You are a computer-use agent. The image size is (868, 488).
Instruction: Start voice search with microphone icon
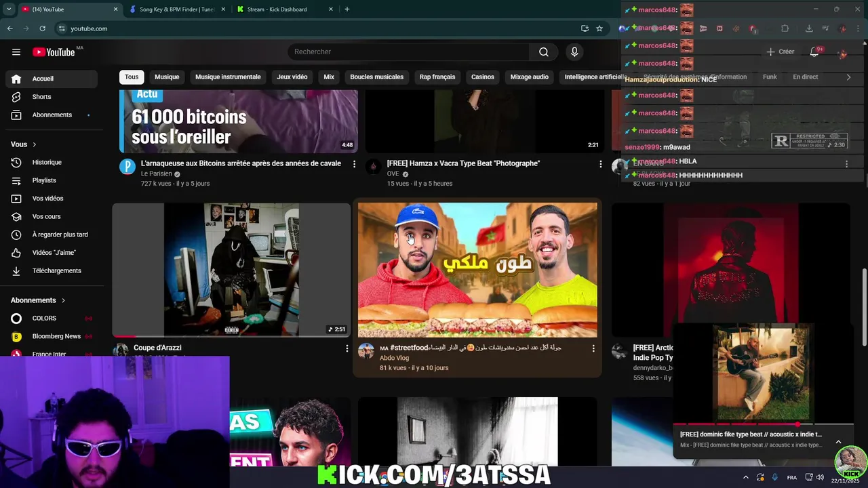(574, 52)
